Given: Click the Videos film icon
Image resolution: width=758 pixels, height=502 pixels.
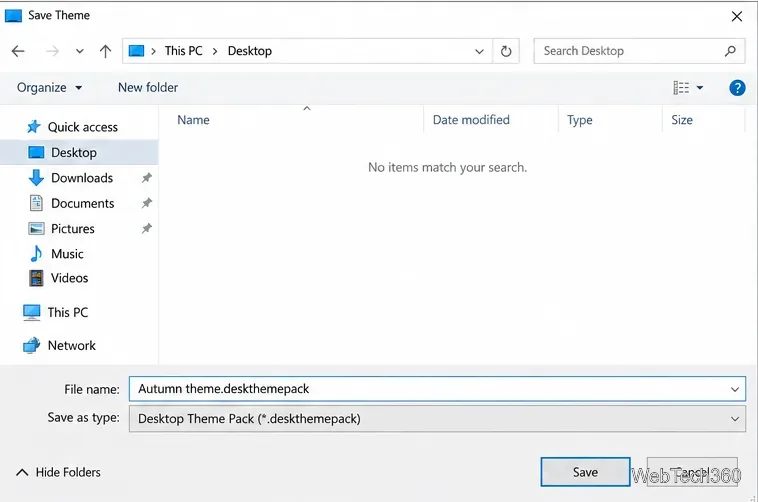Looking at the screenshot, I should [x=36, y=278].
